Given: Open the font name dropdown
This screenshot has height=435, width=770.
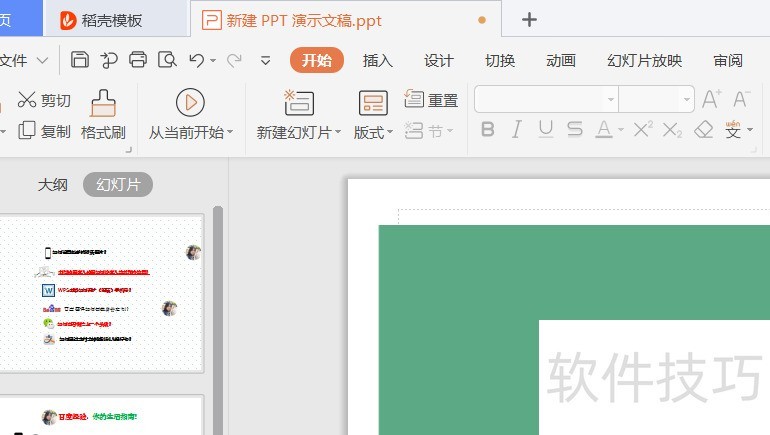Looking at the screenshot, I should pos(610,100).
